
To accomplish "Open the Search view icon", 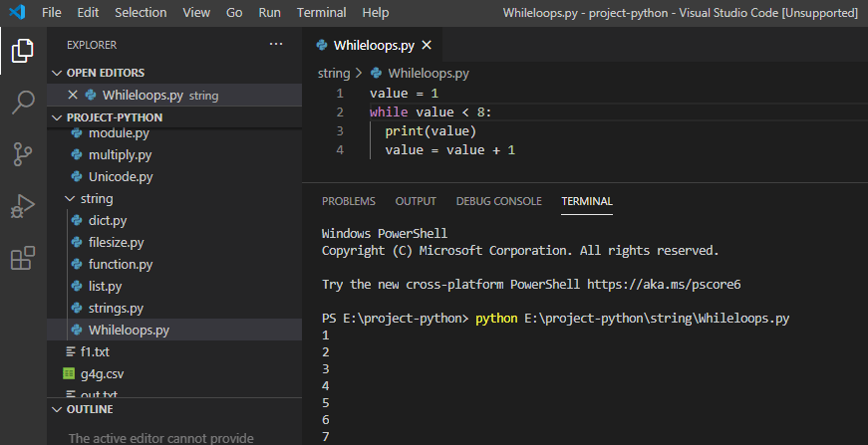I will pos(23,103).
